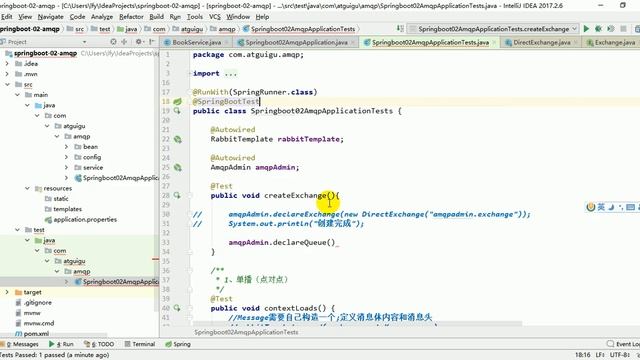Screen dimensions: 640x360
Task: Click the Make Project icon beside run configuration
Action: coord(400,29)
